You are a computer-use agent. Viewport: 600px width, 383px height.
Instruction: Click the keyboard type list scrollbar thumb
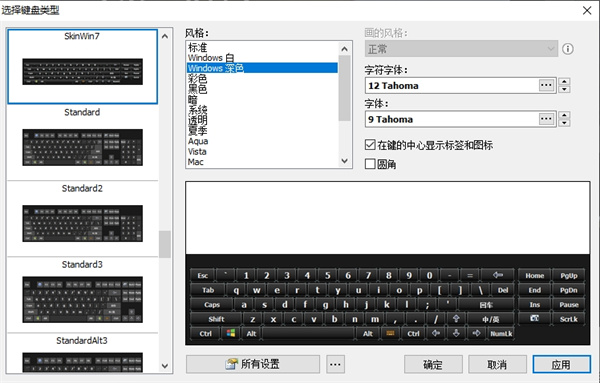click(x=165, y=244)
